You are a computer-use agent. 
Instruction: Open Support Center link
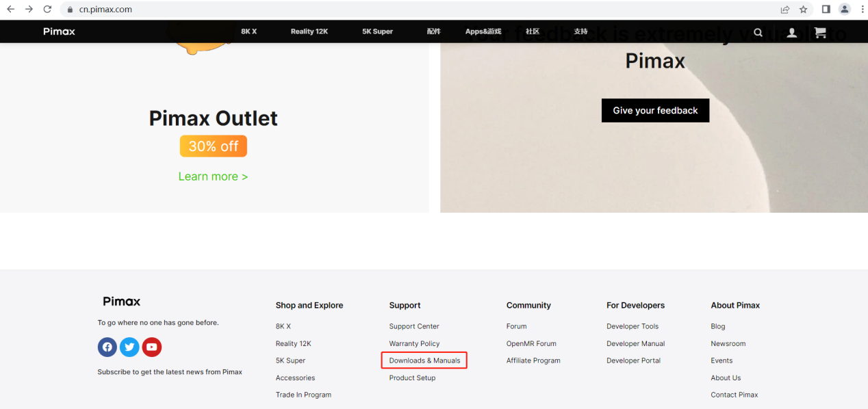coord(414,326)
